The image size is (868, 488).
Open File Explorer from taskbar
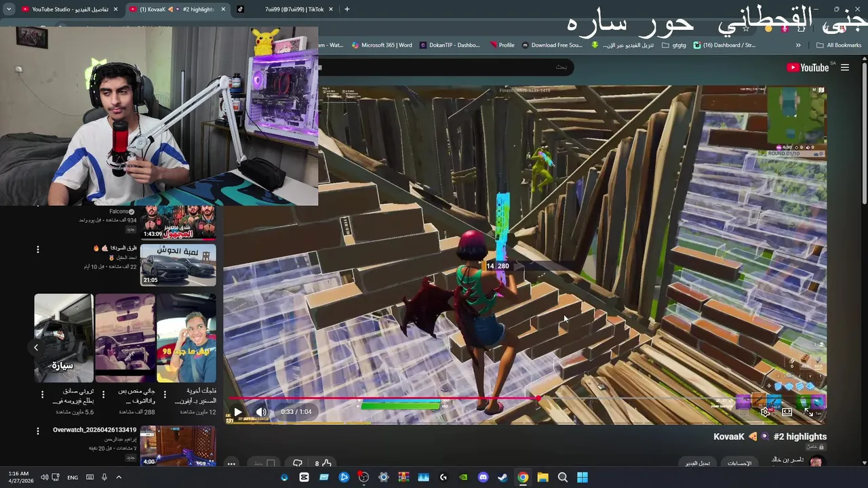coord(542,477)
